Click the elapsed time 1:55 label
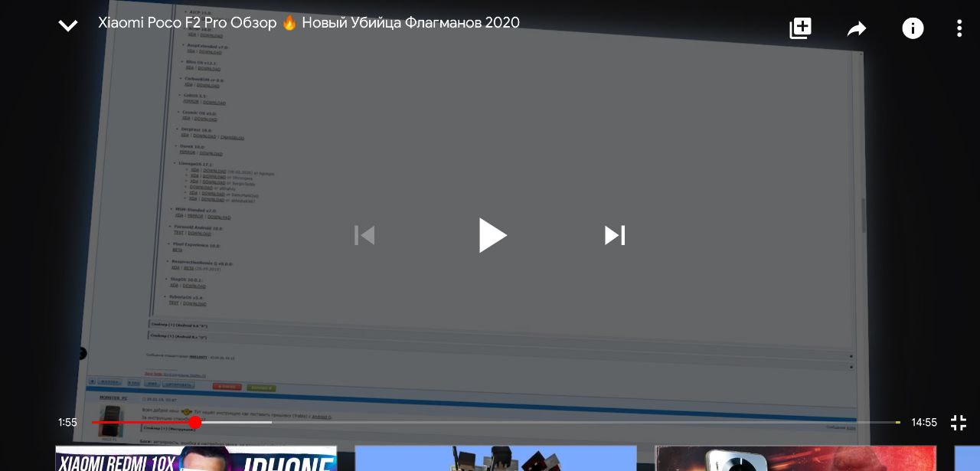 (x=67, y=423)
